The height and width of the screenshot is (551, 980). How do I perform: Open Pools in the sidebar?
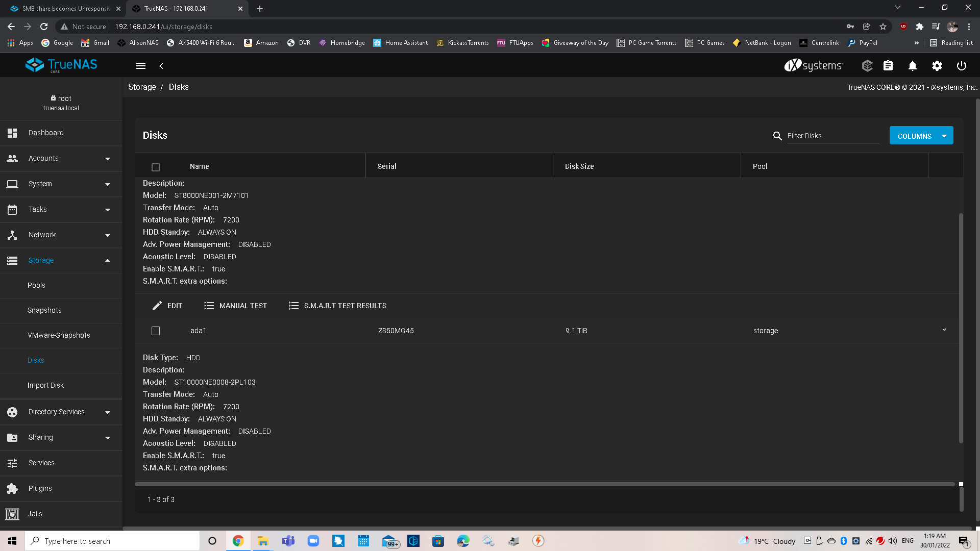(36, 285)
